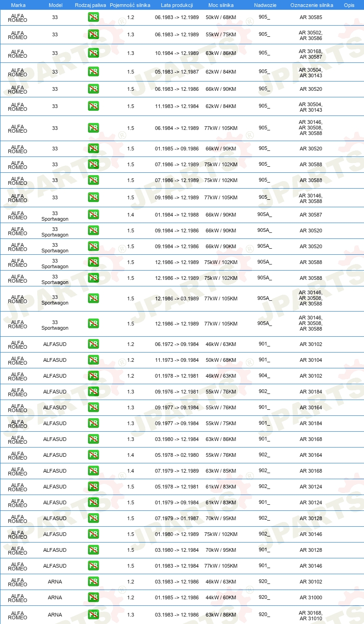Click the Marka column header
This screenshot has height=624, width=364.
pos(18,5)
